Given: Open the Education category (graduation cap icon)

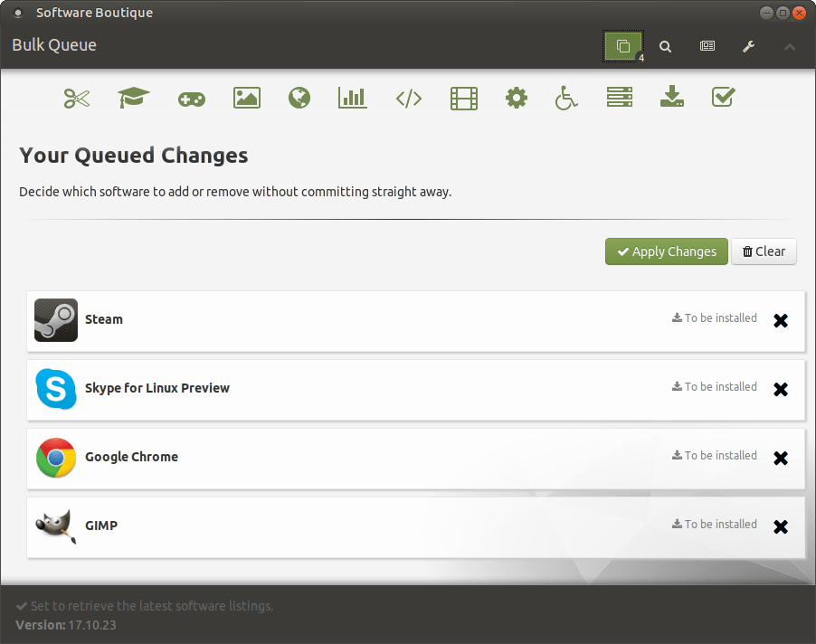Looking at the screenshot, I should coord(134,98).
